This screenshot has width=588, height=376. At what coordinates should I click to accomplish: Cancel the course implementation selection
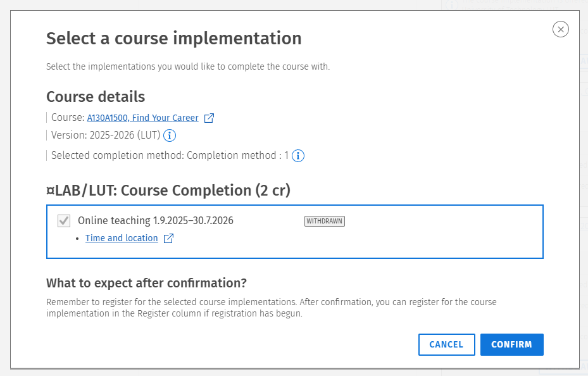coord(447,344)
